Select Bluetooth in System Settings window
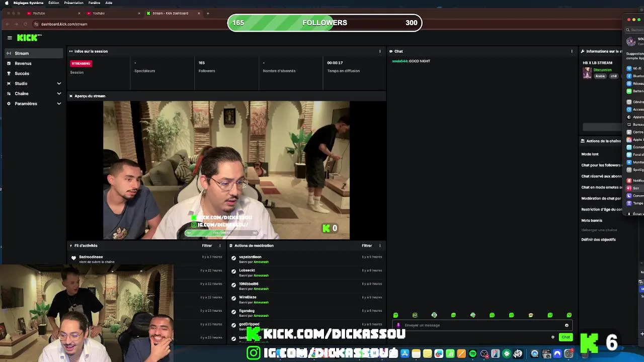The image size is (644, 362). 635,76
